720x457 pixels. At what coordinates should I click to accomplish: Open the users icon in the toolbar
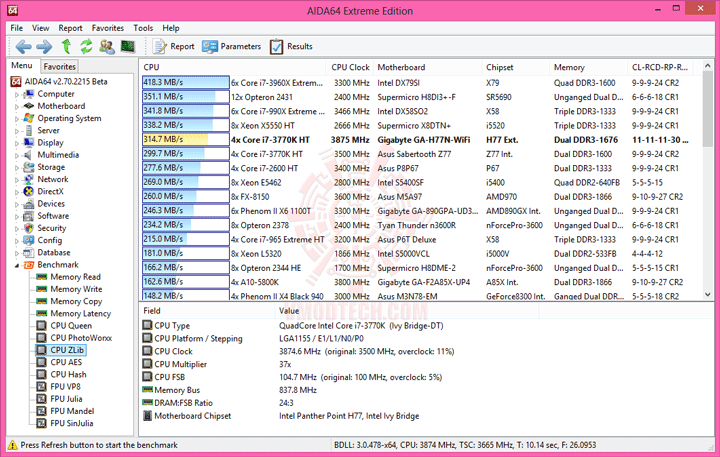point(107,46)
